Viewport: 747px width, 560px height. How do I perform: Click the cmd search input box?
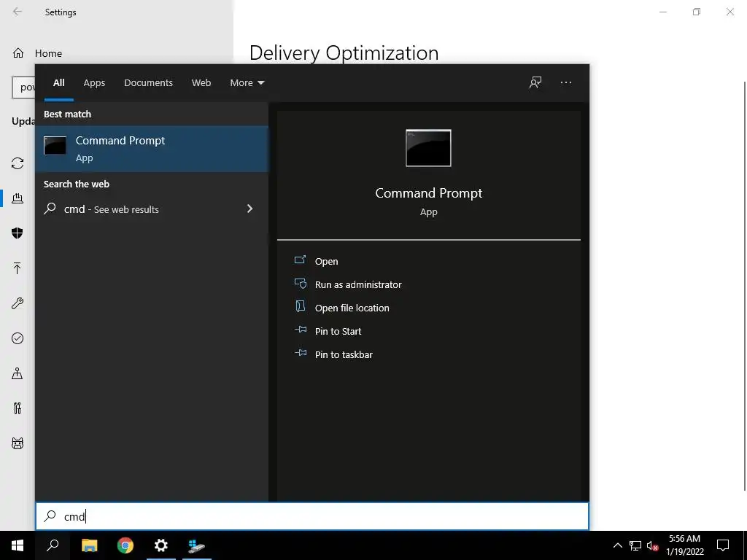coord(312,516)
